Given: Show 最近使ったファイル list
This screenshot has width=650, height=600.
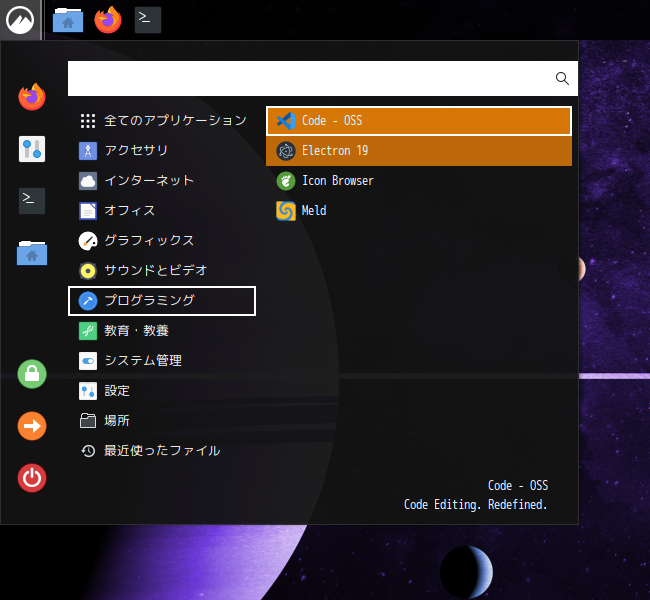Looking at the screenshot, I should 162,451.
